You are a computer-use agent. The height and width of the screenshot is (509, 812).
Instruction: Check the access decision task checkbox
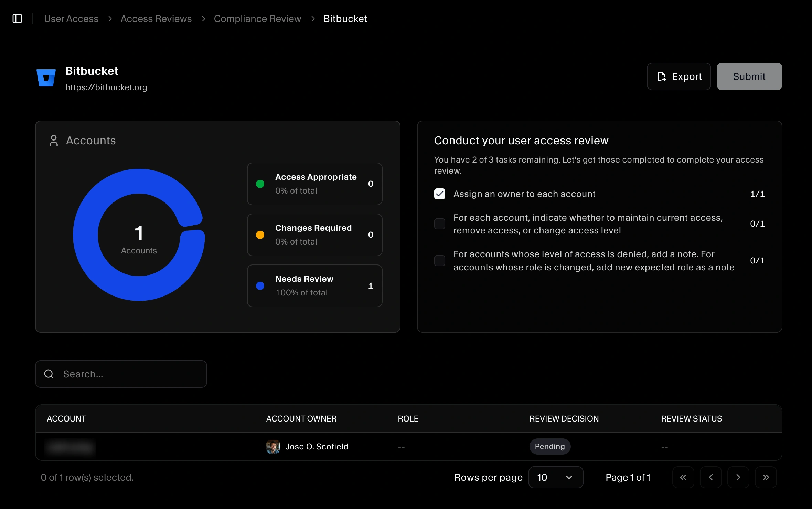click(x=439, y=224)
